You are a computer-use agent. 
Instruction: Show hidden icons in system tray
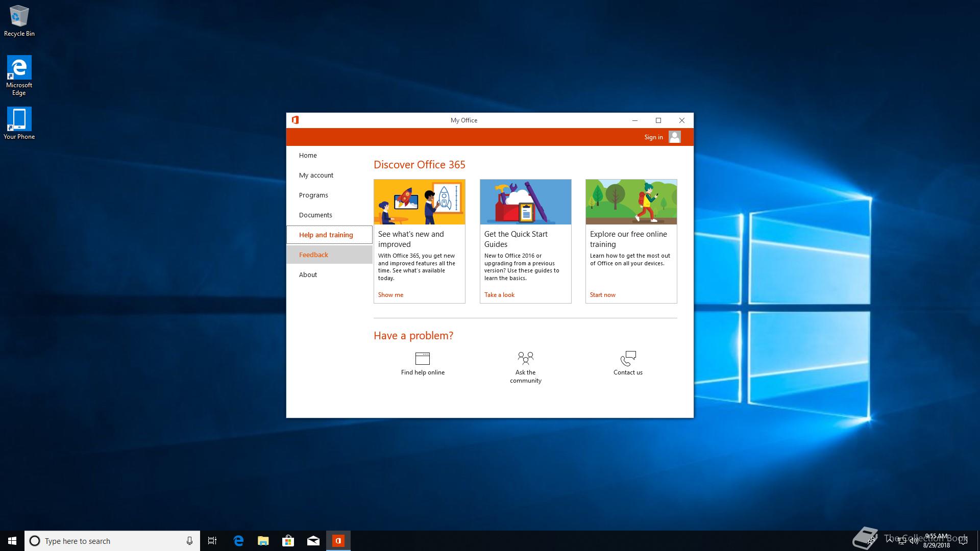click(890, 541)
